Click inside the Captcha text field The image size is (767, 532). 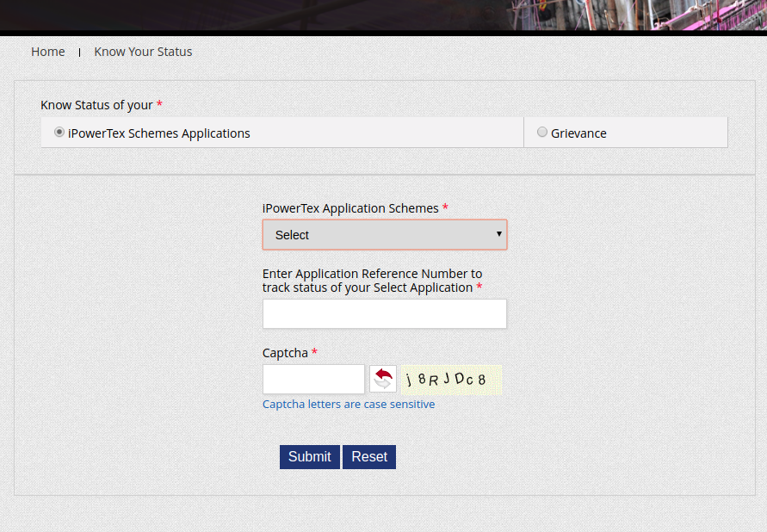pyautogui.click(x=313, y=380)
